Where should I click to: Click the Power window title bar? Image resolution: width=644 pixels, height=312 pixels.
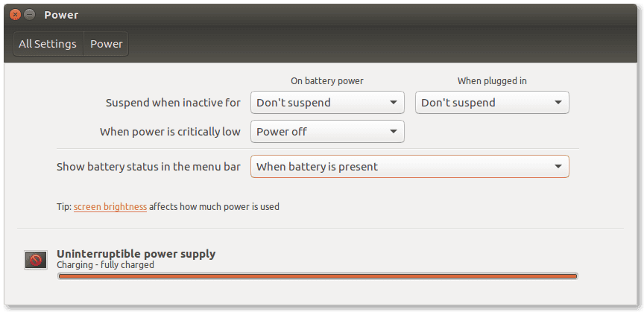(322, 15)
